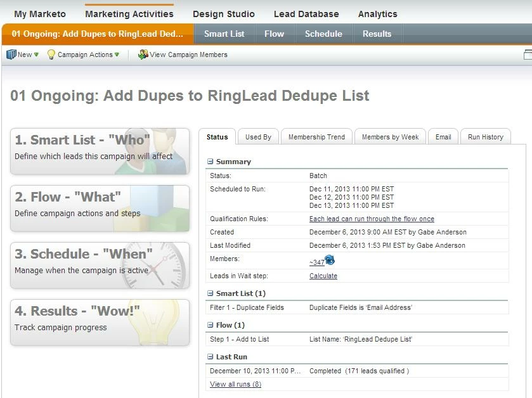This screenshot has height=398, width=532.
Task: Click the December 10, 2013 last run entry
Action: point(255,371)
